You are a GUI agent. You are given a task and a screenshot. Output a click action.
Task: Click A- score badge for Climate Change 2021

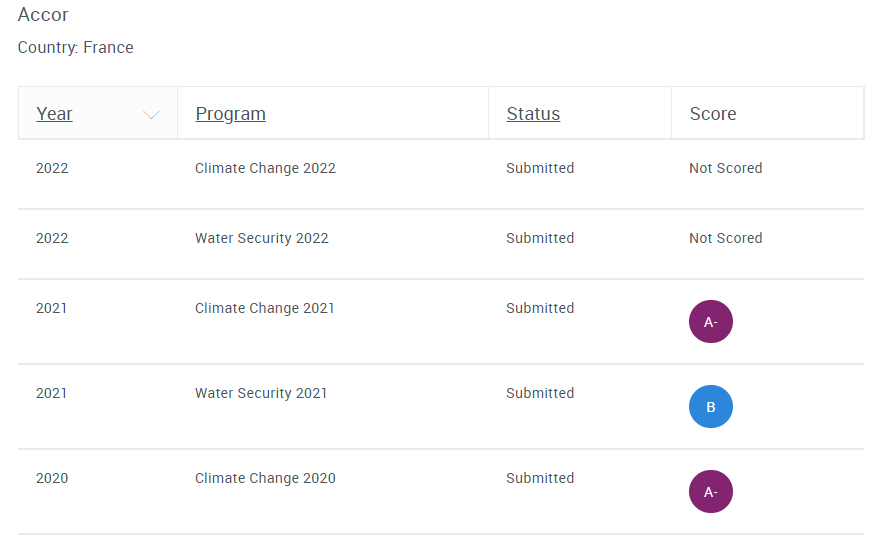point(711,322)
